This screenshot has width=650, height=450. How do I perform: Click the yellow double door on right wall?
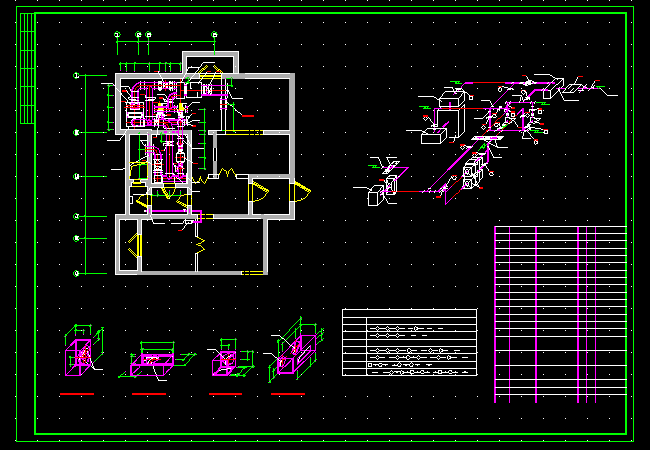point(297,194)
